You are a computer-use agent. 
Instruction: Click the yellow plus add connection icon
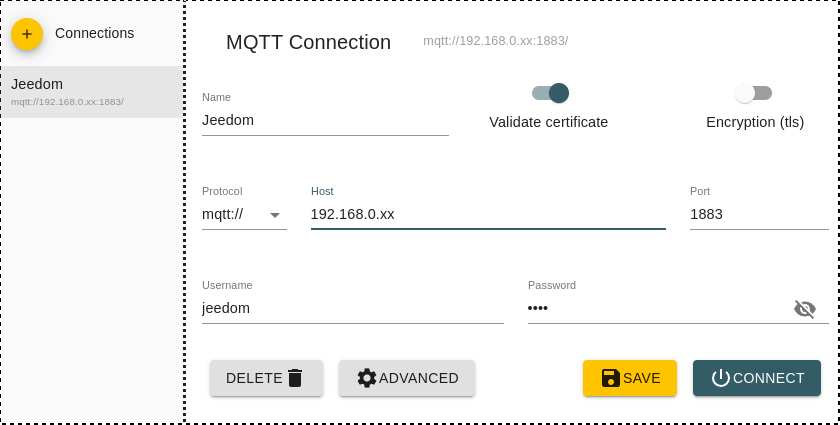pos(27,34)
